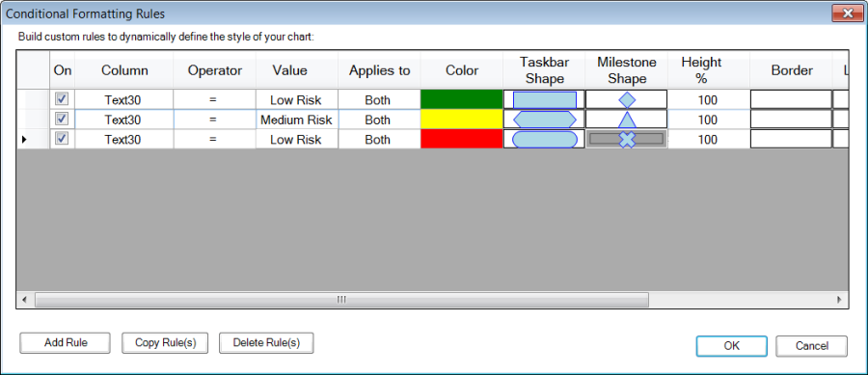Click the Value column header
The height and width of the screenshot is (375, 868).
coord(297,70)
